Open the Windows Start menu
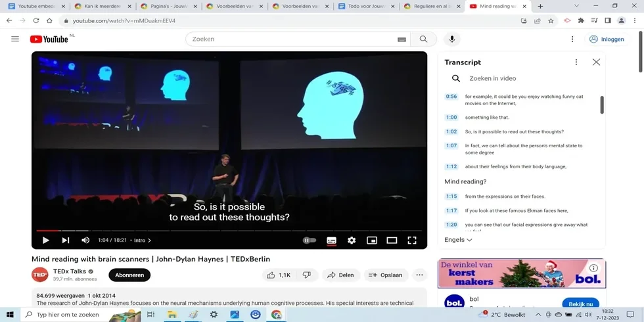Image resolution: width=644 pixels, height=322 pixels. tap(10, 315)
